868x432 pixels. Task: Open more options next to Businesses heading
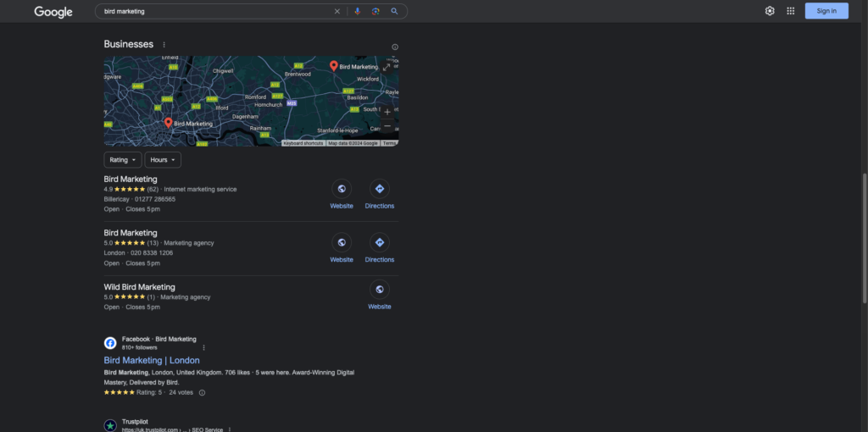click(x=164, y=44)
